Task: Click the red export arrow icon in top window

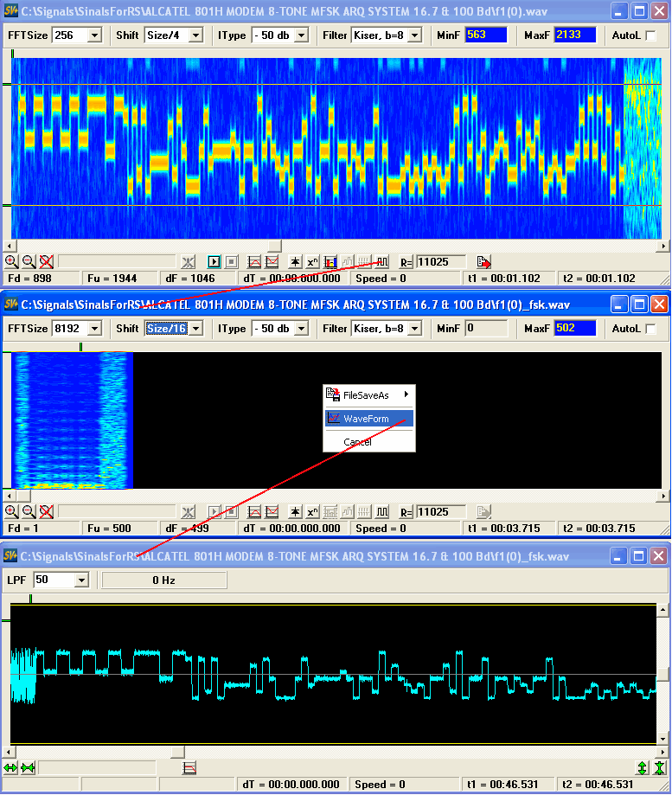Action: (x=483, y=261)
